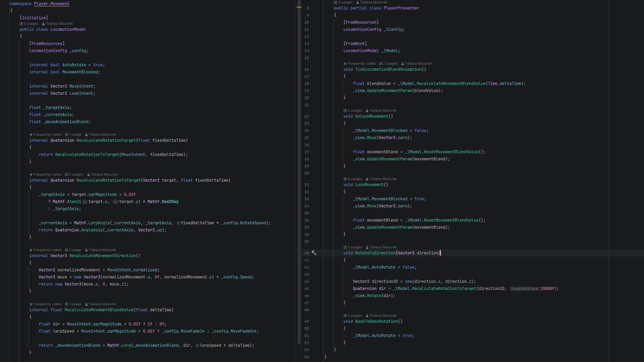Click "Frequently called" above TickLocomotionBlendAnimation
The image size is (644, 362).
(360, 64)
